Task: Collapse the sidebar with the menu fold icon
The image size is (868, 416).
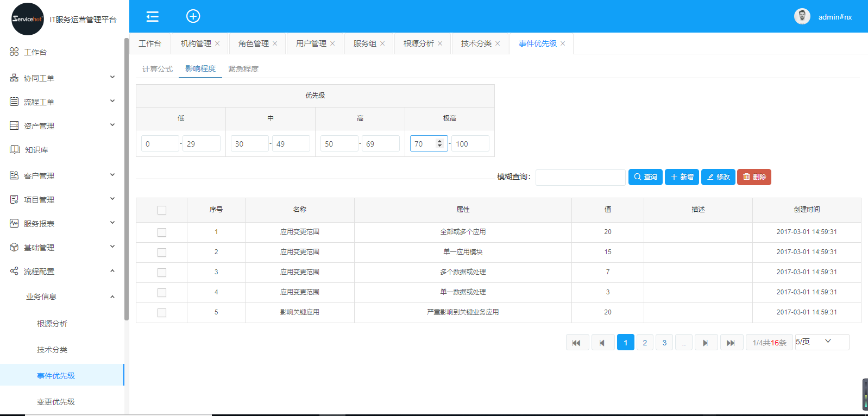Action: [x=153, y=16]
